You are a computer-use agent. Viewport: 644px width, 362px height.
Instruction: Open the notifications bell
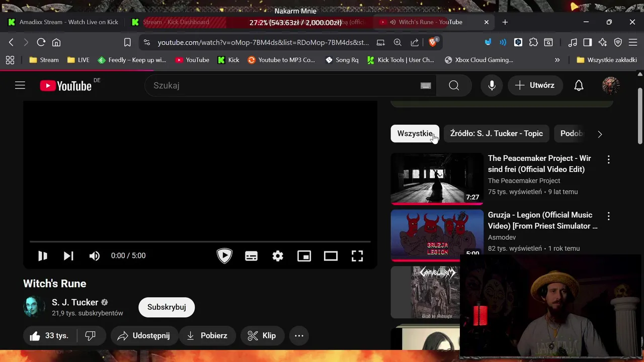(579, 85)
